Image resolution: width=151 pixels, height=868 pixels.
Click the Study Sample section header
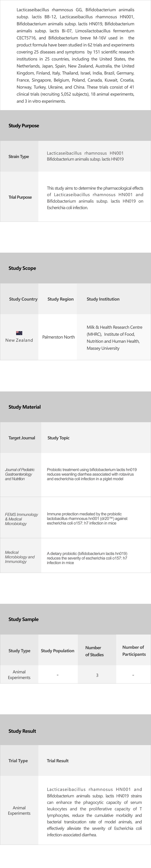point(24,619)
